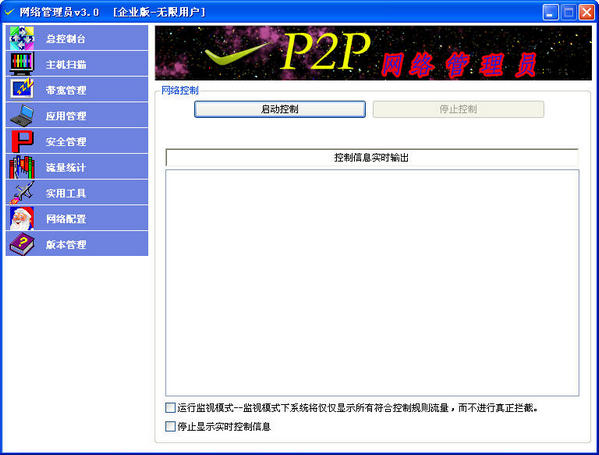Close the 网络管理员 window
599x455 pixels.
[x=586, y=12]
